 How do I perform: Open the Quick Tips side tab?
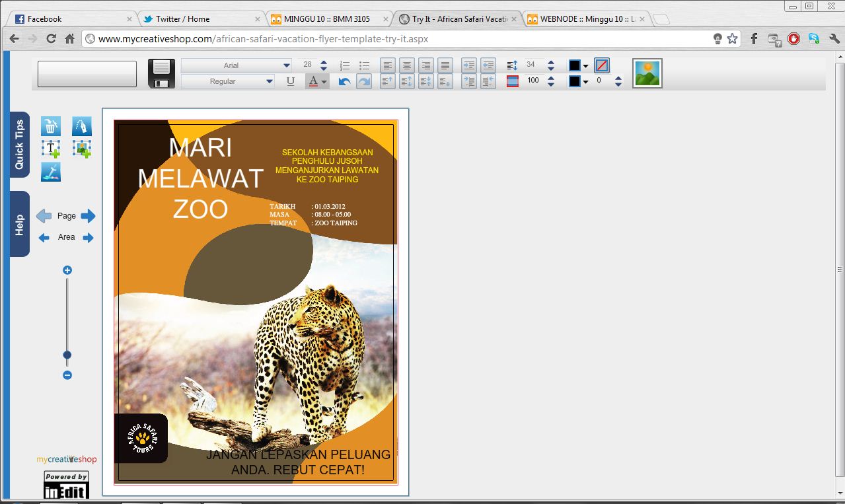click(19, 144)
